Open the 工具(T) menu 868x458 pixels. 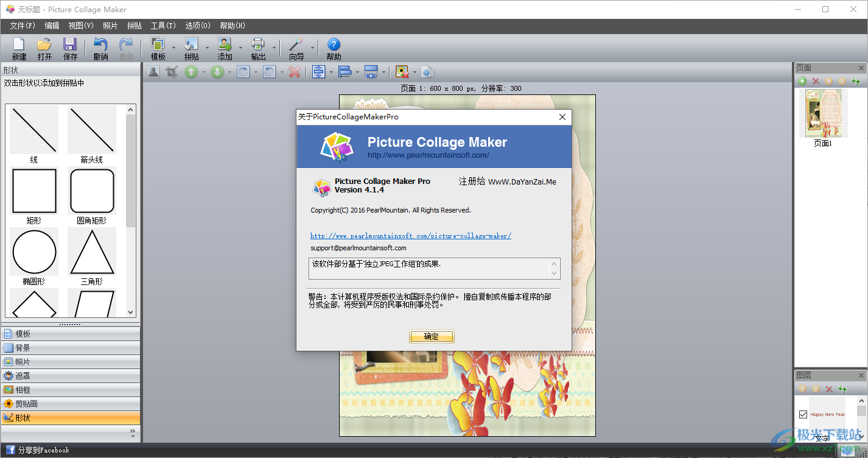tap(163, 26)
